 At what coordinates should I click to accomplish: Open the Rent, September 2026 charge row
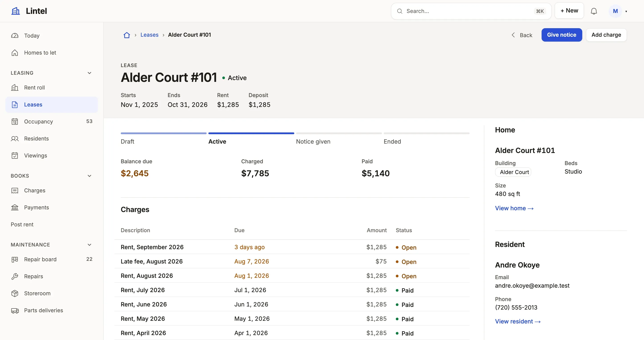pos(292,247)
